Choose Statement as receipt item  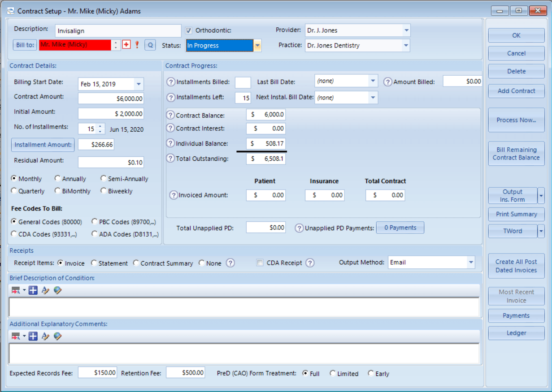(x=94, y=263)
